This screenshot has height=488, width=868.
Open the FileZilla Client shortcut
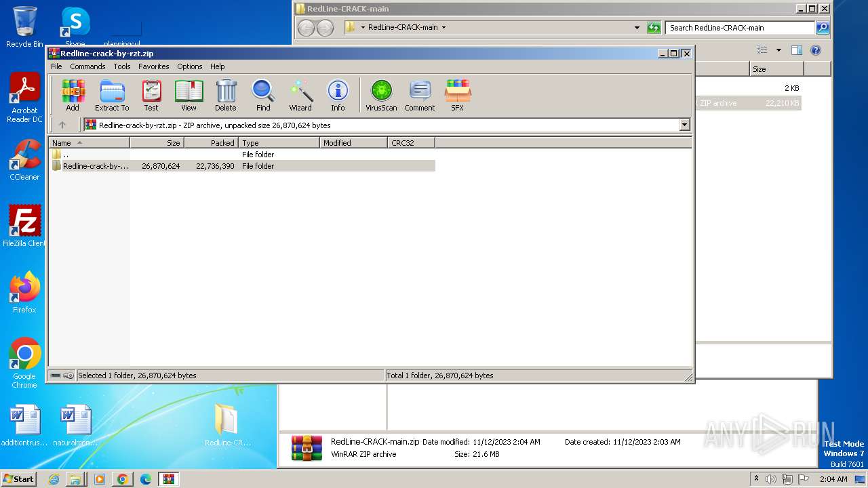[24, 226]
